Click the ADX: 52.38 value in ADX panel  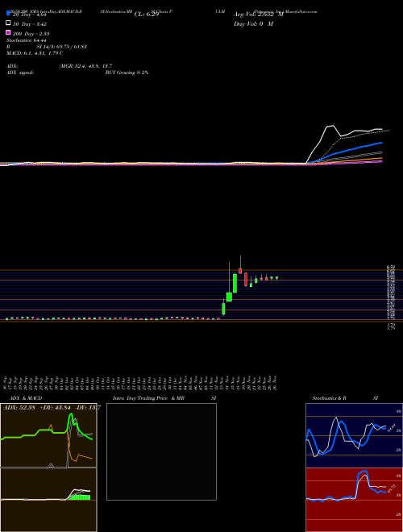pos(19,408)
